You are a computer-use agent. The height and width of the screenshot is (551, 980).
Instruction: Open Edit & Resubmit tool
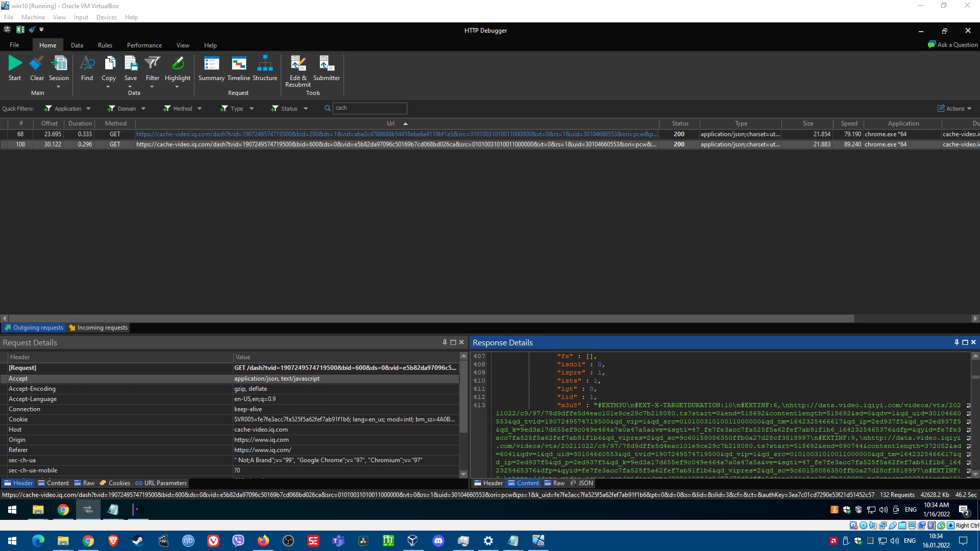point(298,64)
